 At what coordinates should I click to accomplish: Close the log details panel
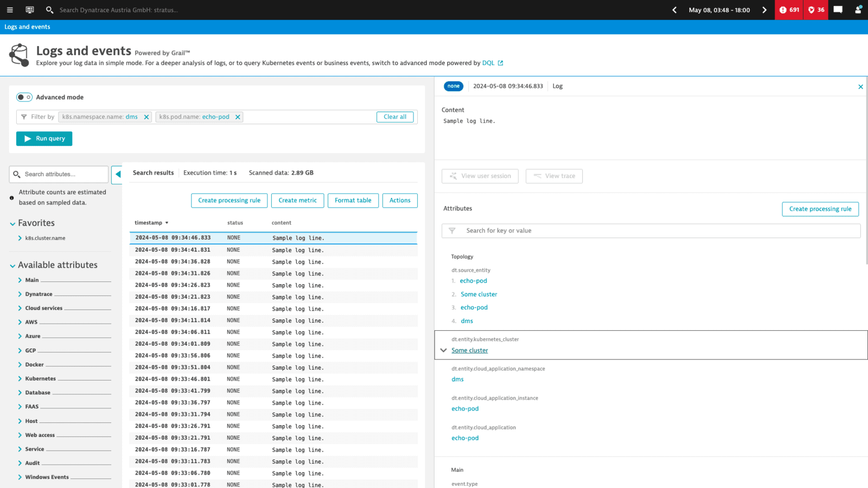860,87
